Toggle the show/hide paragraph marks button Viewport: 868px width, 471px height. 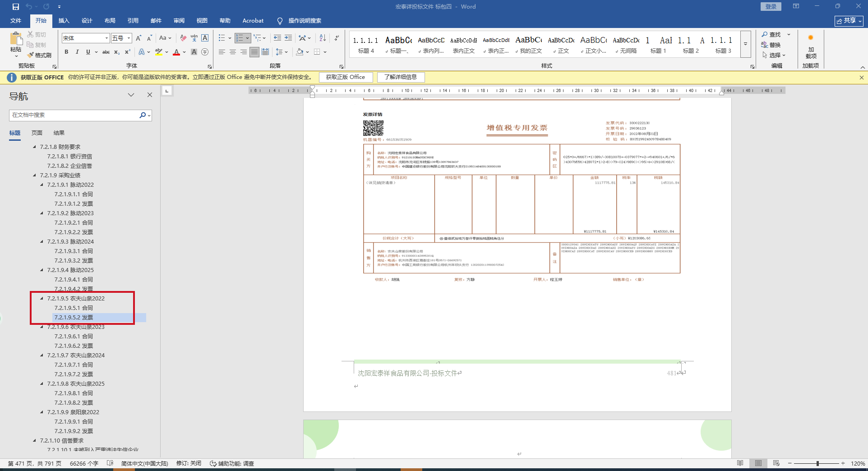pos(337,38)
